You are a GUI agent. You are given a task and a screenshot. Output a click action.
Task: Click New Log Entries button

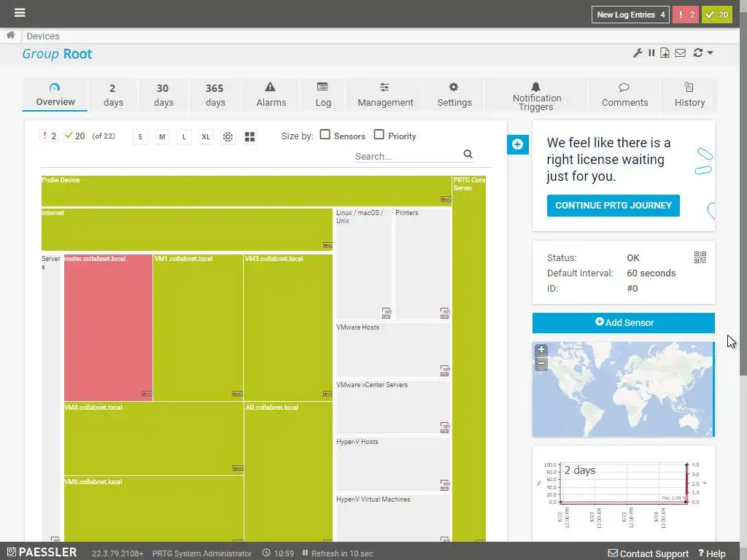click(630, 15)
